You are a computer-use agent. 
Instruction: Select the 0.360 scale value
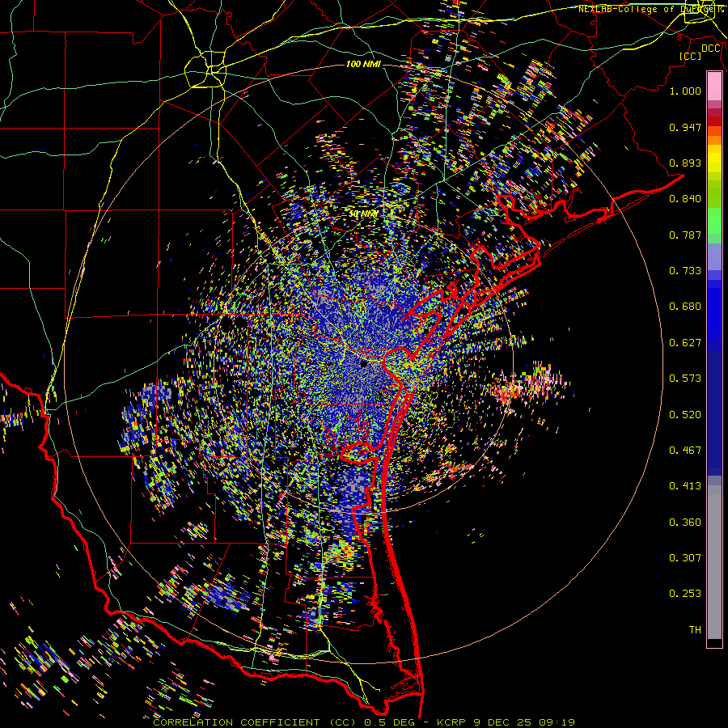(x=685, y=523)
